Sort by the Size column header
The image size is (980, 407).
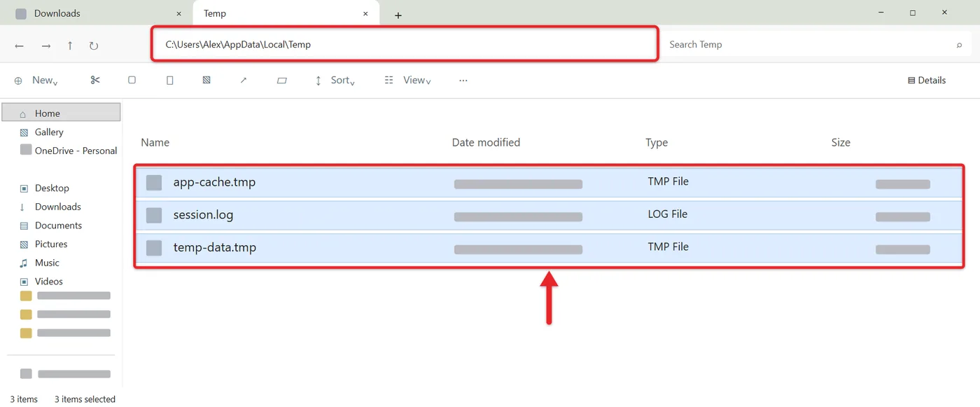point(841,142)
